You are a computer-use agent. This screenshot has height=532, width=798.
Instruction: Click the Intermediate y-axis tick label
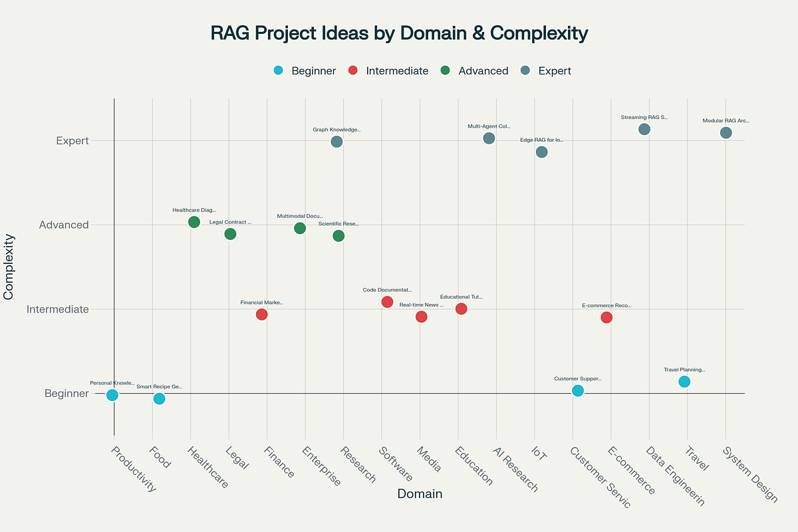click(57, 309)
